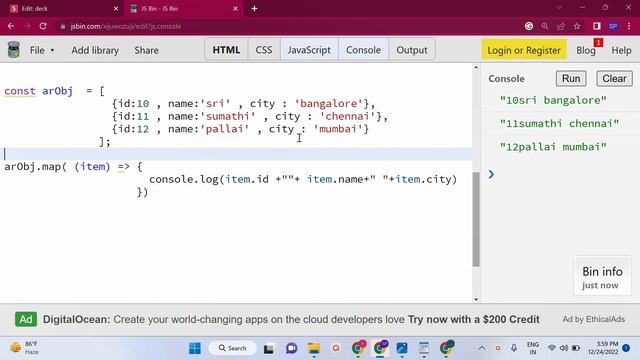Image resolution: width=640 pixels, height=360 pixels.
Task: Select the JS Bin browser tab
Action: click(x=184, y=8)
